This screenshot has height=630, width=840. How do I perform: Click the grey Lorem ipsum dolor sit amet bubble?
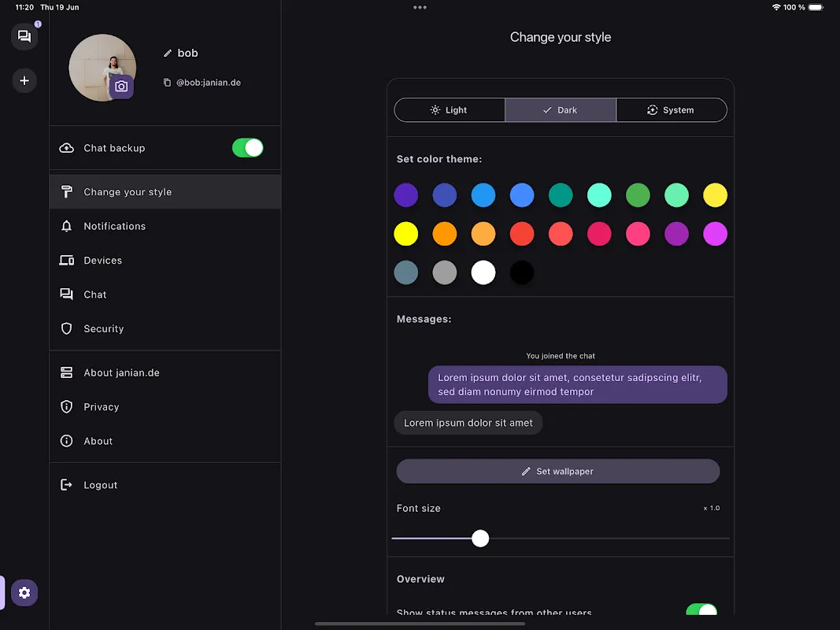(x=468, y=423)
